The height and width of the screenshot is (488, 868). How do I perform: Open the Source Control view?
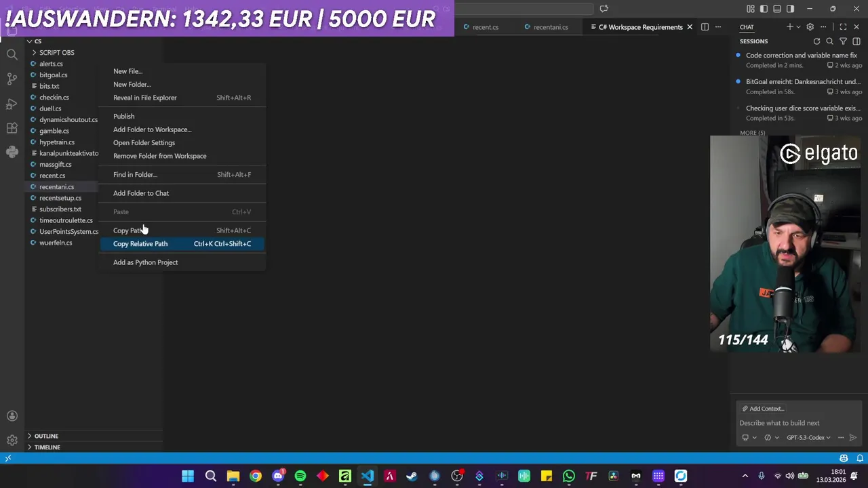pos(12,79)
